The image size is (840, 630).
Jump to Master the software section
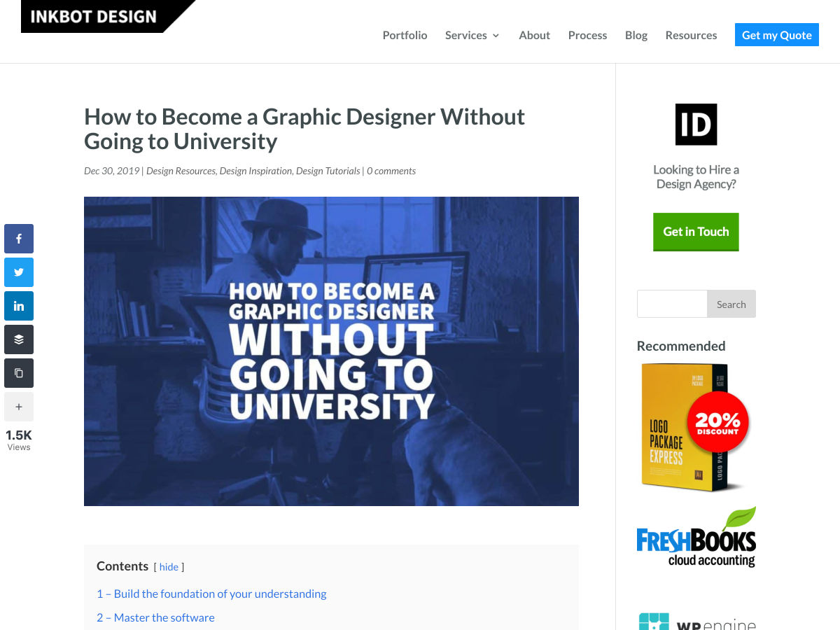tap(155, 617)
